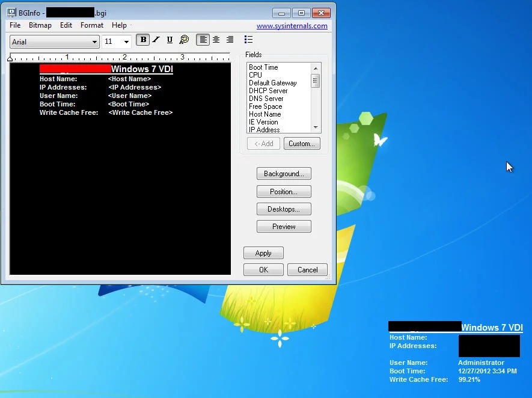
Task: Open Position... settings
Action: pos(284,192)
